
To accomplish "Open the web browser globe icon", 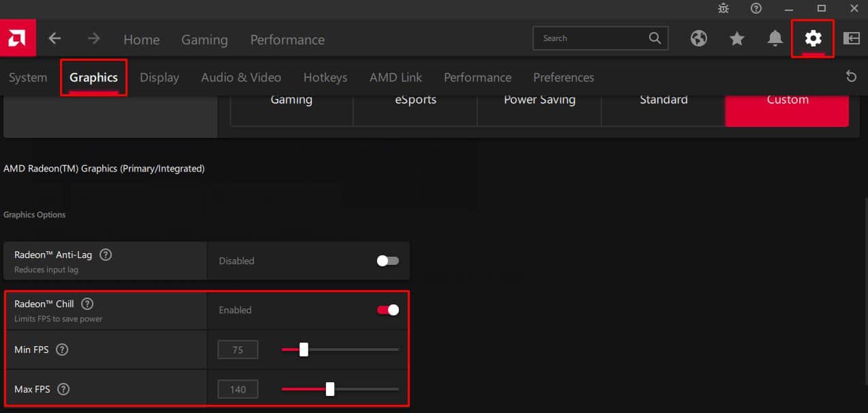I will [x=699, y=38].
